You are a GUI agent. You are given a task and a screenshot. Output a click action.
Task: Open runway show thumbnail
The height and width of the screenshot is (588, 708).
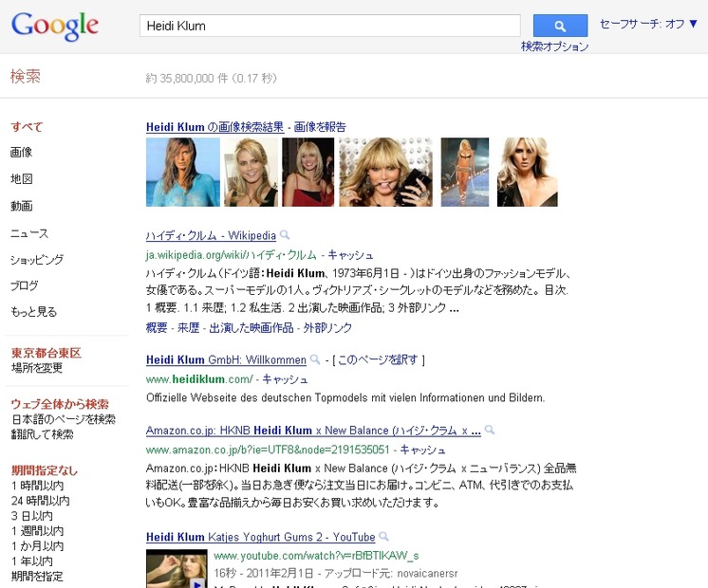pyautogui.click(x=465, y=172)
